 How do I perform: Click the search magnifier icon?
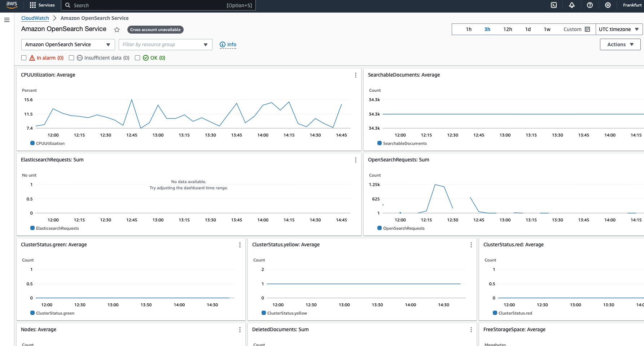(x=67, y=5)
